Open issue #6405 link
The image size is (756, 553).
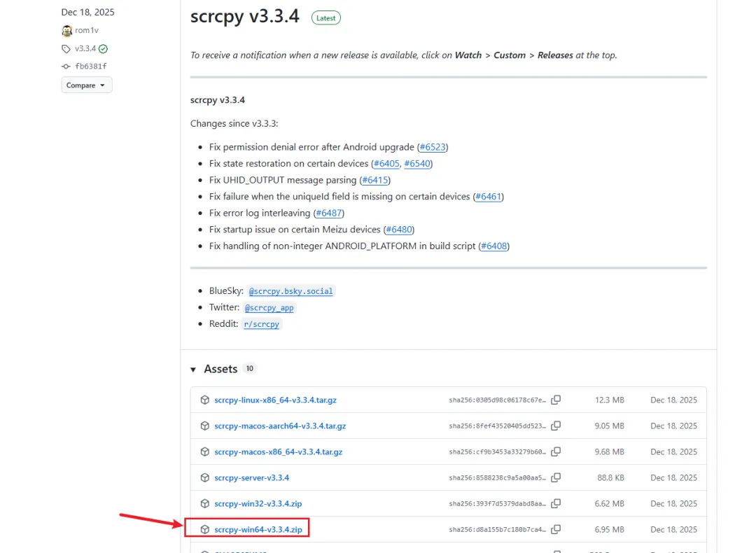pos(386,163)
